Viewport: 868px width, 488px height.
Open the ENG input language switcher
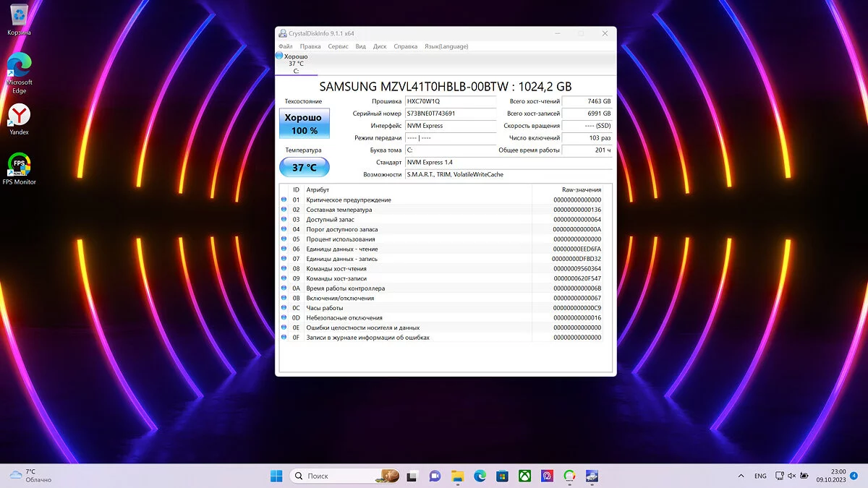760,476
